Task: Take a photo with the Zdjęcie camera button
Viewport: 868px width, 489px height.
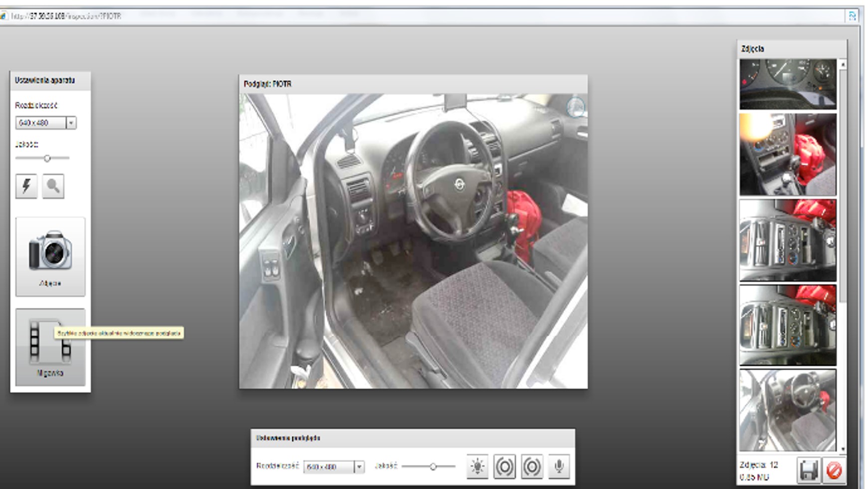Action: point(50,256)
